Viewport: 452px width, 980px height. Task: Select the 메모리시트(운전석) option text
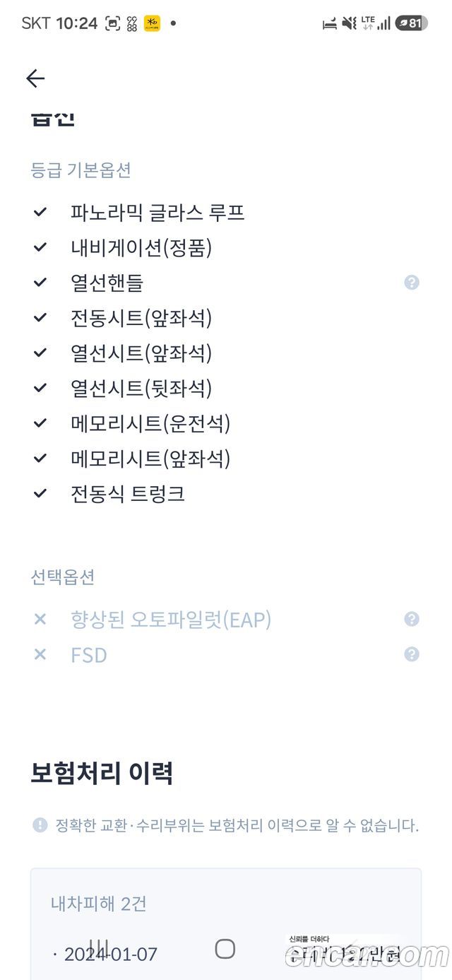click(x=150, y=423)
